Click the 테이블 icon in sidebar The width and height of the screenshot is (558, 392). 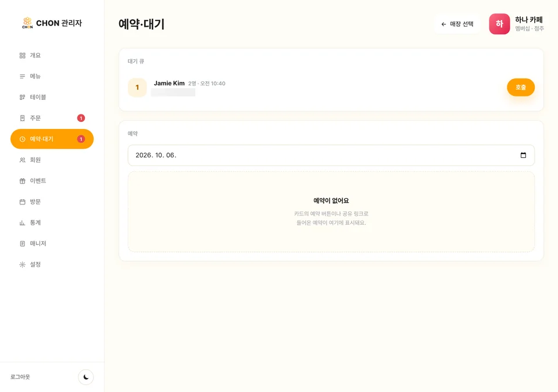[x=23, y=97]
